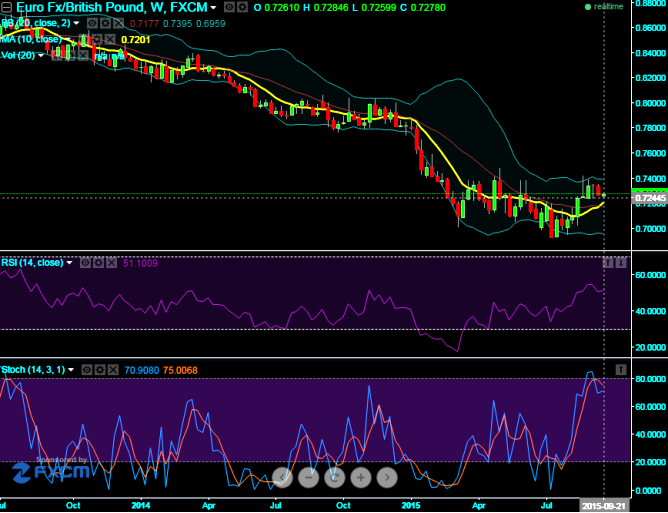Click the Close value 0.72780
Image resolution: width=668 pixels, height=513 pixels.
pyautogui.click(x=428, y=7)
